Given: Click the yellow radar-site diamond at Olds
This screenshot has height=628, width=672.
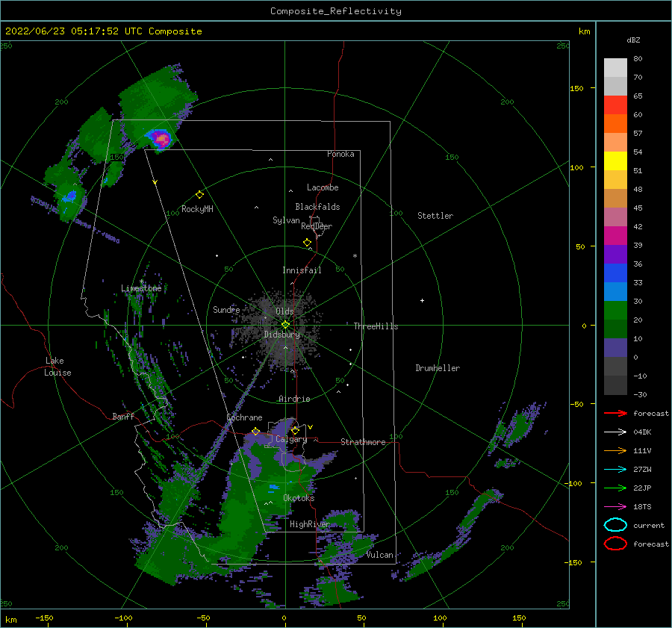Looking at the screenshot, I should [285, 325].
